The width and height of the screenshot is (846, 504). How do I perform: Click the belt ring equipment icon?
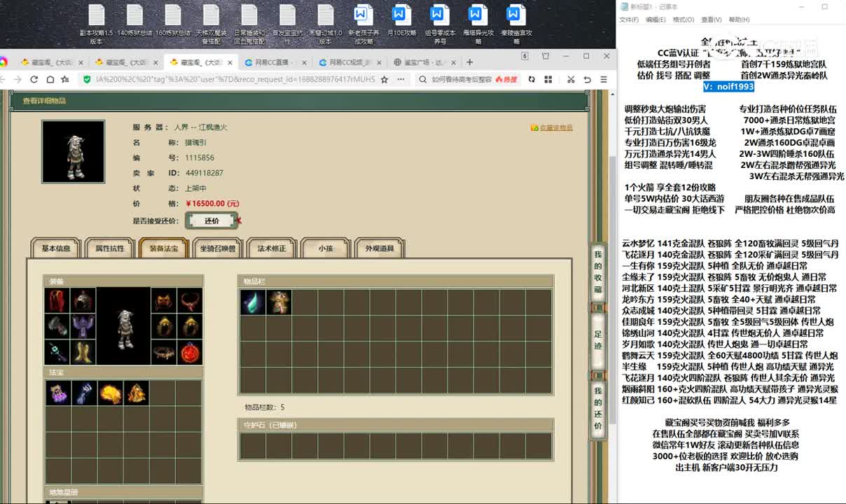[x=164, y=353]
